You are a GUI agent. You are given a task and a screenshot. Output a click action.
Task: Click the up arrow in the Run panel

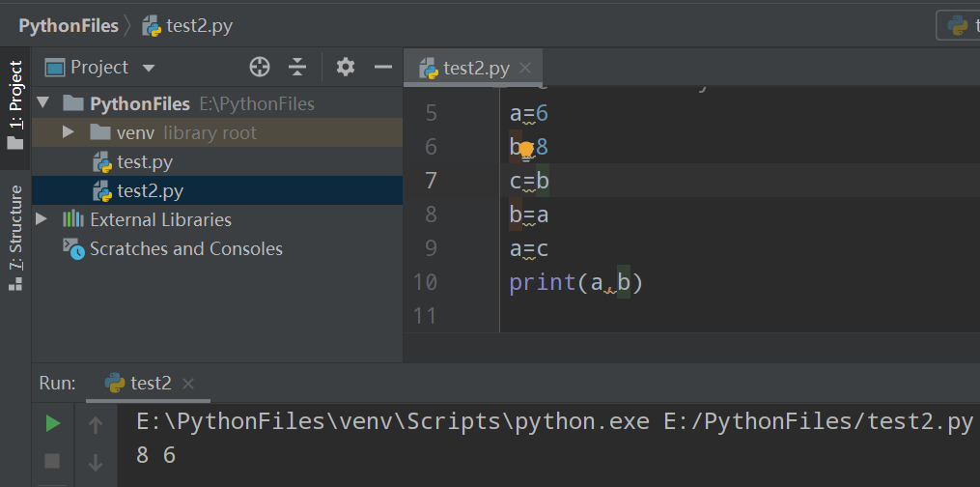(x=96, y=426)
